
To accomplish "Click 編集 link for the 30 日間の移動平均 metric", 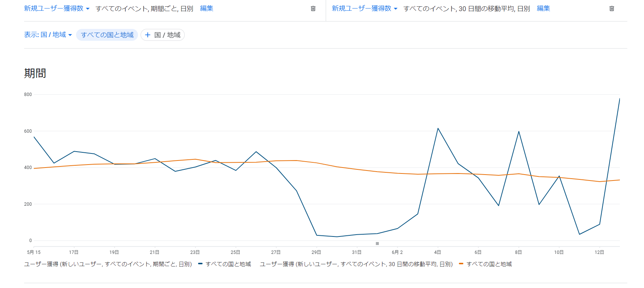I will [543, 9].
